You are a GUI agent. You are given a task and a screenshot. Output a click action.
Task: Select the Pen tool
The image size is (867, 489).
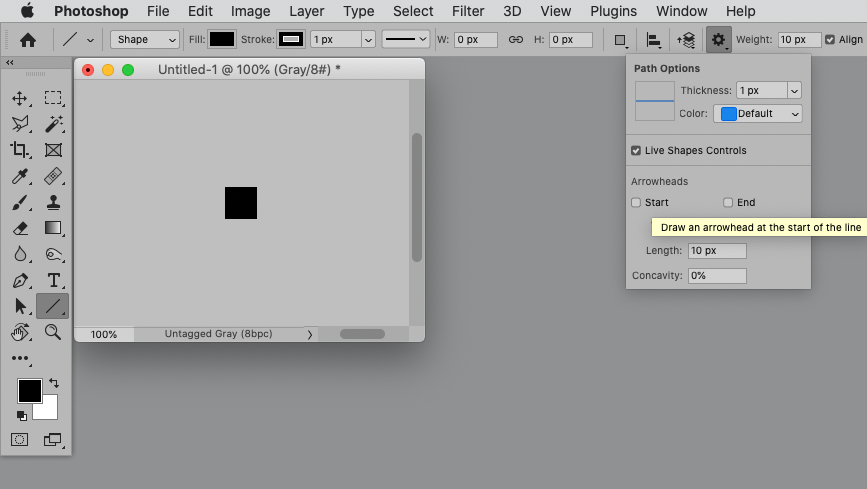(x=20, y=280)
